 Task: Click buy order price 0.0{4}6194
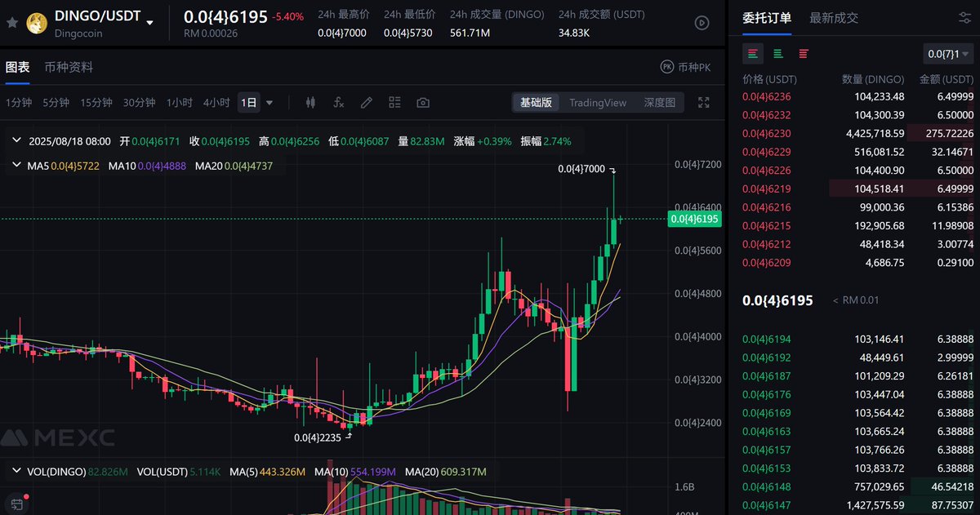pos(766,339)
